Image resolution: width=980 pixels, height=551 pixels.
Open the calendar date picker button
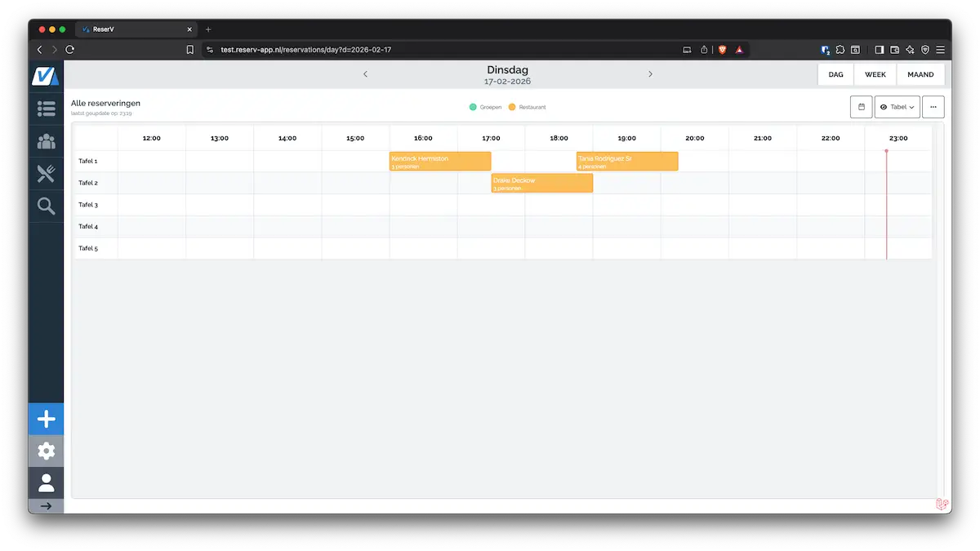tap(861, 107)
